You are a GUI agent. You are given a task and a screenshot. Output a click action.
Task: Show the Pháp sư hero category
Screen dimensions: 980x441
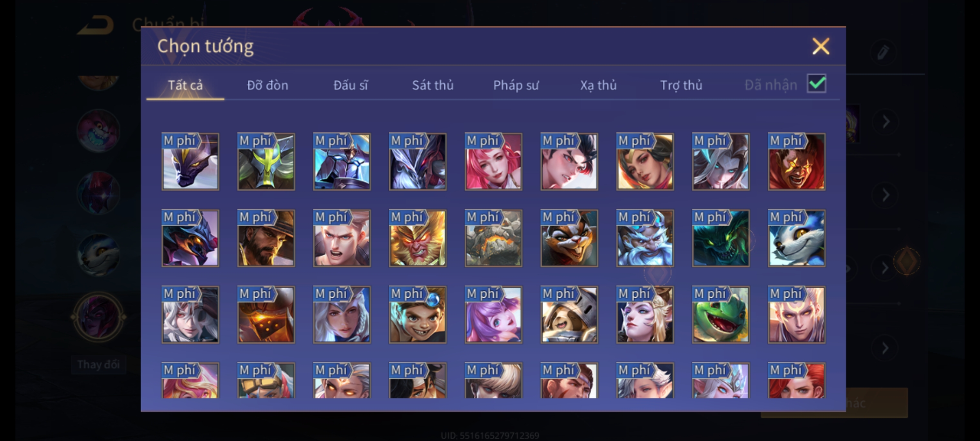click(x=516, y=85)
